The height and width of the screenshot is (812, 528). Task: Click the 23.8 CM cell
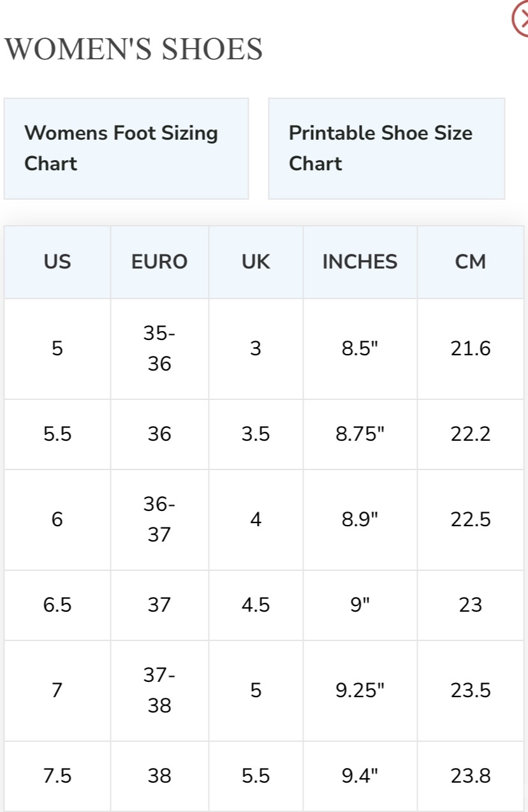pyautogui.click(x=471, y=776)
